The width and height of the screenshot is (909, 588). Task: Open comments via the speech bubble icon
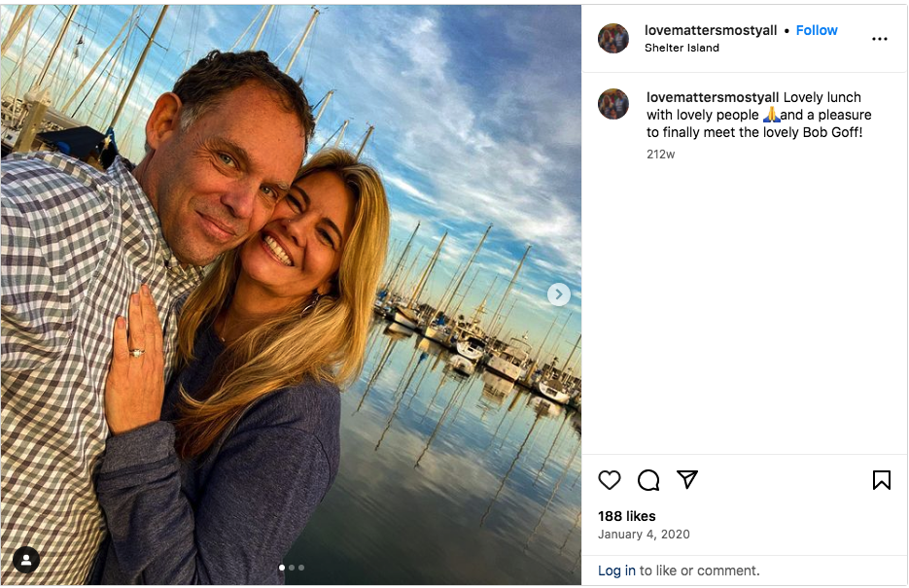[648, 480]
